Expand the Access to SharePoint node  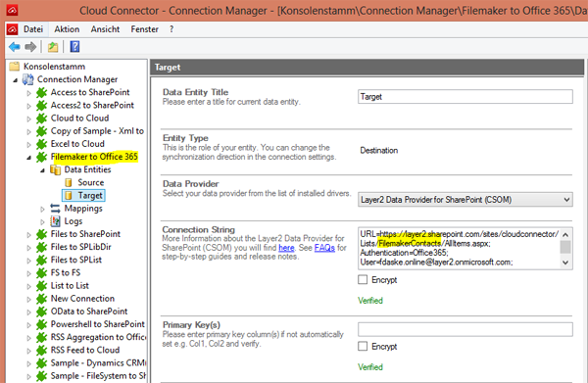28,93
